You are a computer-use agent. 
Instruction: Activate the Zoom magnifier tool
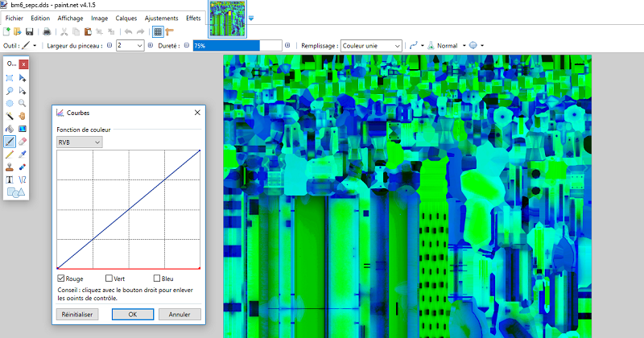(23, 104)
